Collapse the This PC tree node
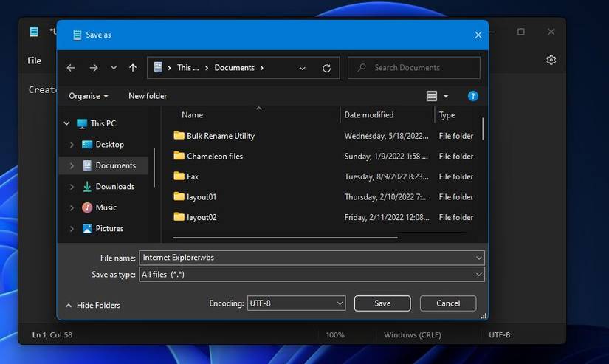Screen dimensions: 609x364 (x=66, y=123)
